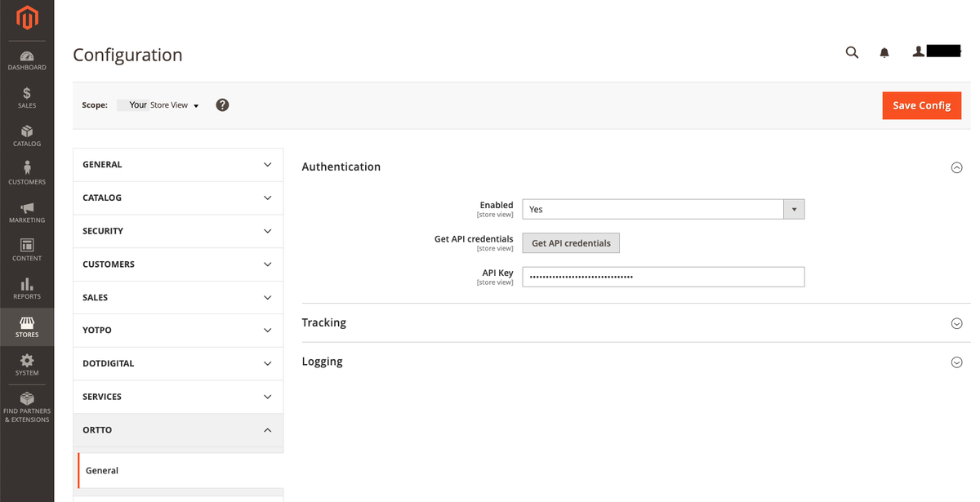
Task: Expand the DOTDIGITAL configuration section
Action: (x=178, y=363)
